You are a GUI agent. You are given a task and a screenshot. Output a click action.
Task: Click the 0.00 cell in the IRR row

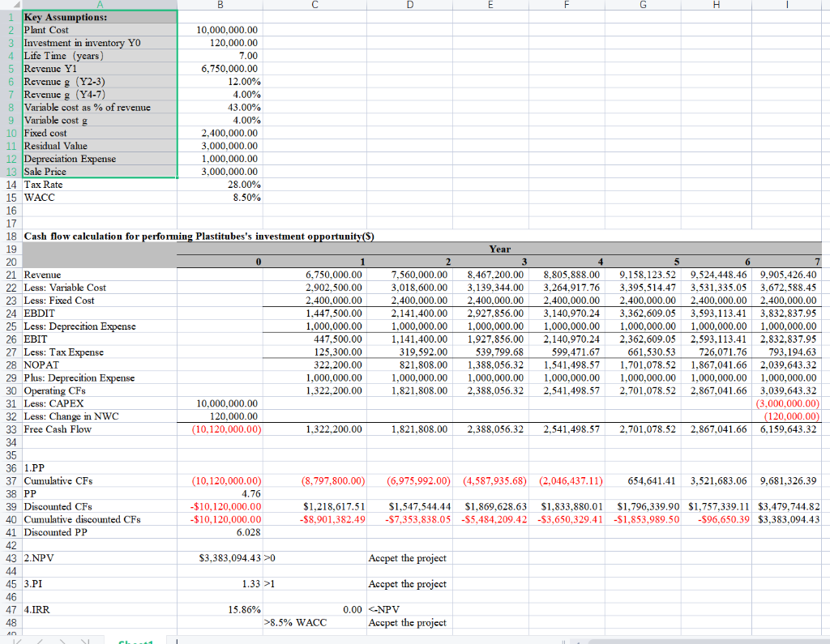pyautogui.click(x=314, y=610)
